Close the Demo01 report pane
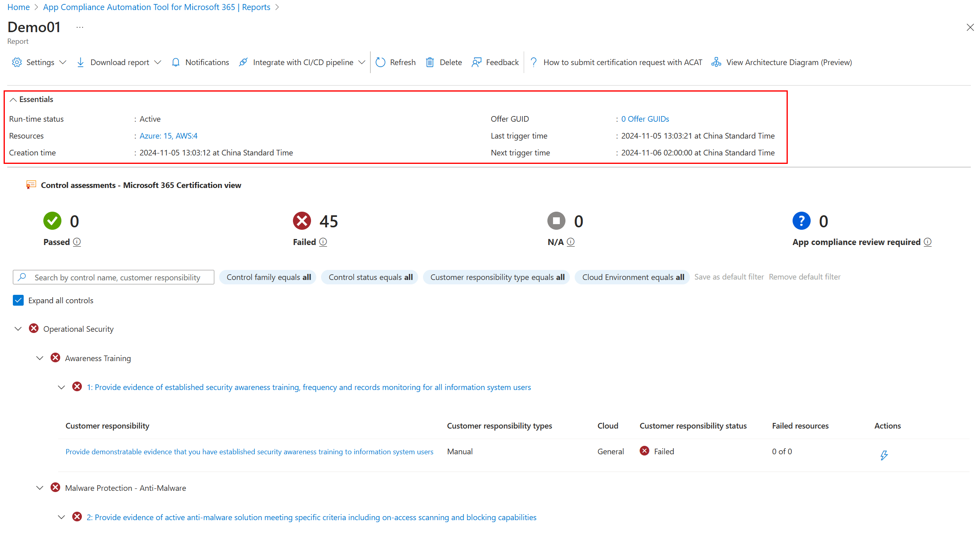Image resolution: width=980 pixels, height=535 pixels. pos(970,27)
